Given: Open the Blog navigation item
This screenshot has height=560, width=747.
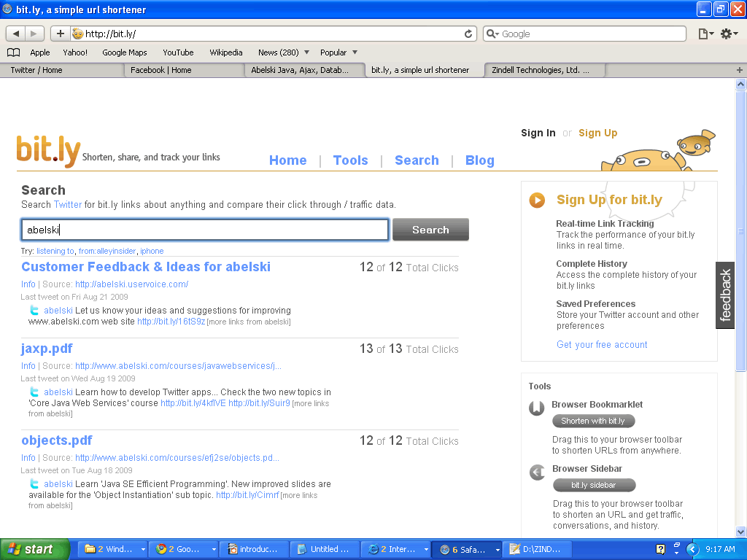Looking at the screenshot, I should click(x=480, y=160).
